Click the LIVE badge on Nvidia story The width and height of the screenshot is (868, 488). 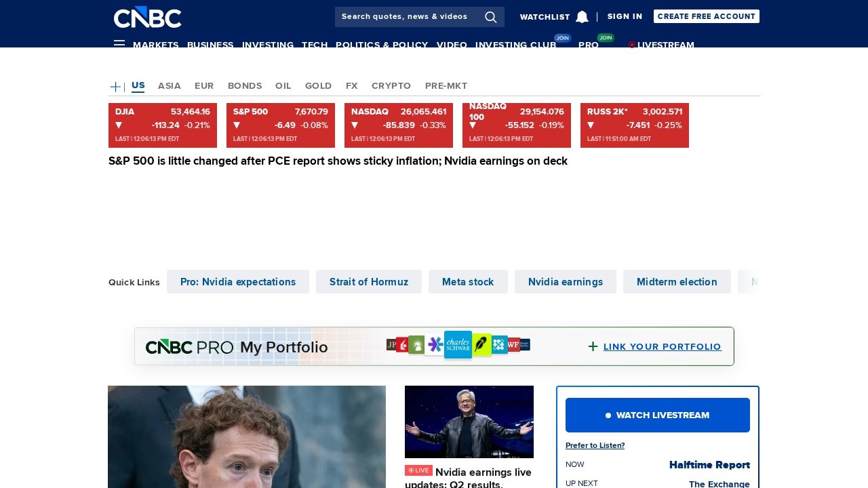[x=418, y=470]
